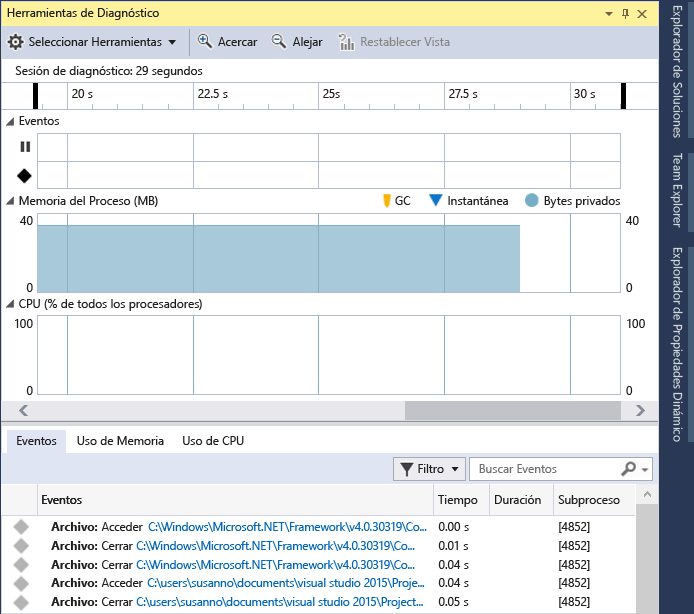Click the memory graph blue area
The image size is (694, 614).
click(278, 259)
